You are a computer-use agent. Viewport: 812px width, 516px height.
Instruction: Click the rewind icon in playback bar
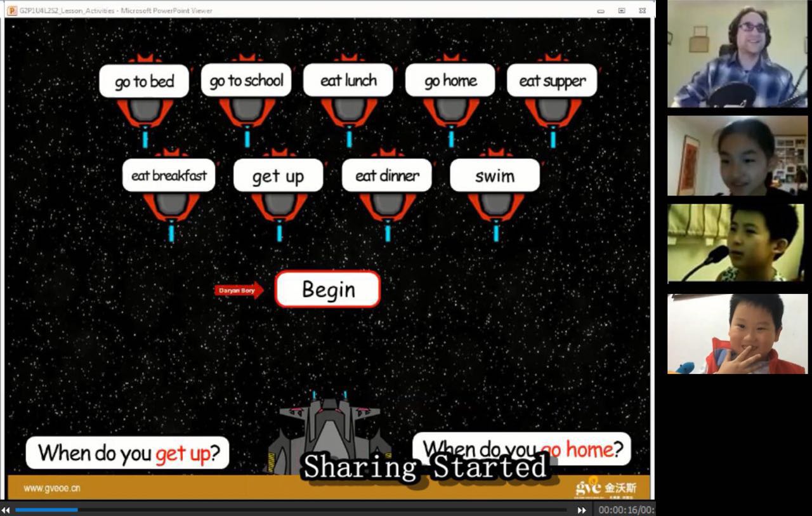(x=6, y=510)
